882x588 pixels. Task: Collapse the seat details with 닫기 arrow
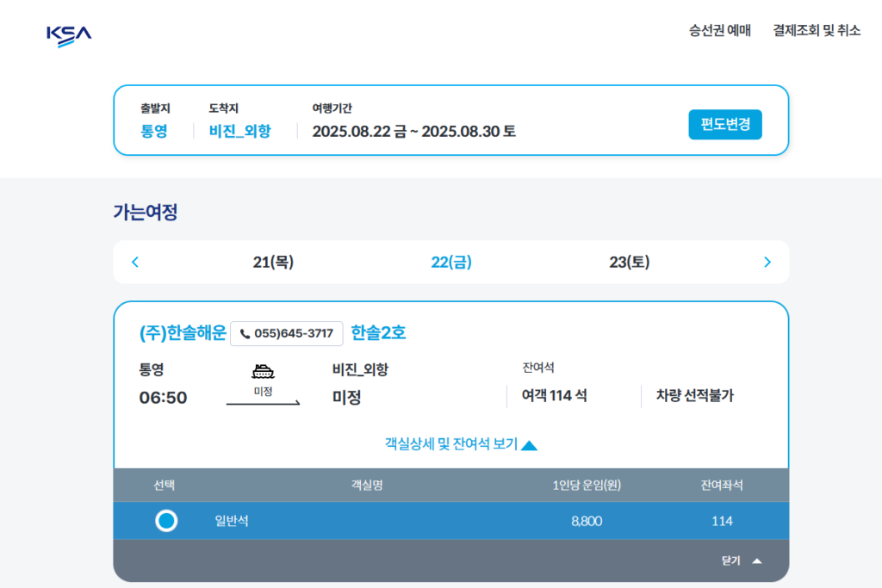(737, 560)
